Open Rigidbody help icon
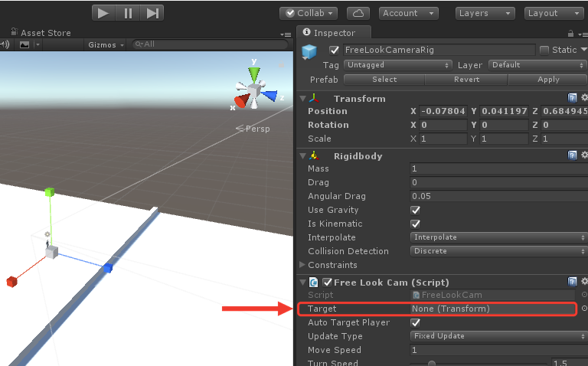The image size is (588, 366). pyautogui.click(x=572, y=155)
